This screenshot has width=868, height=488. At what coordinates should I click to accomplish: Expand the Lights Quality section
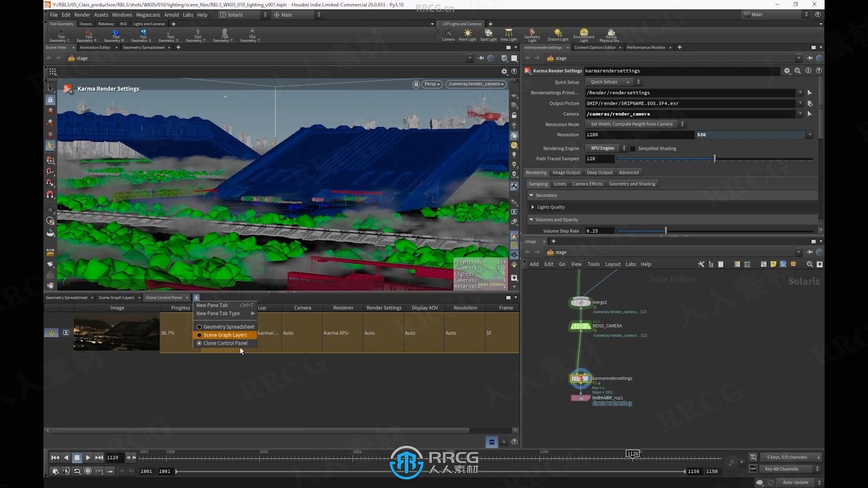click(533, 207)
